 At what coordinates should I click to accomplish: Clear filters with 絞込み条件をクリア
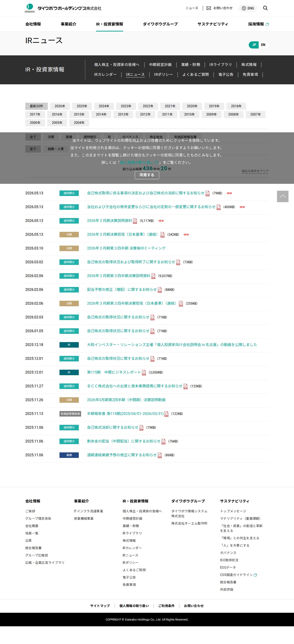[255, 171]
